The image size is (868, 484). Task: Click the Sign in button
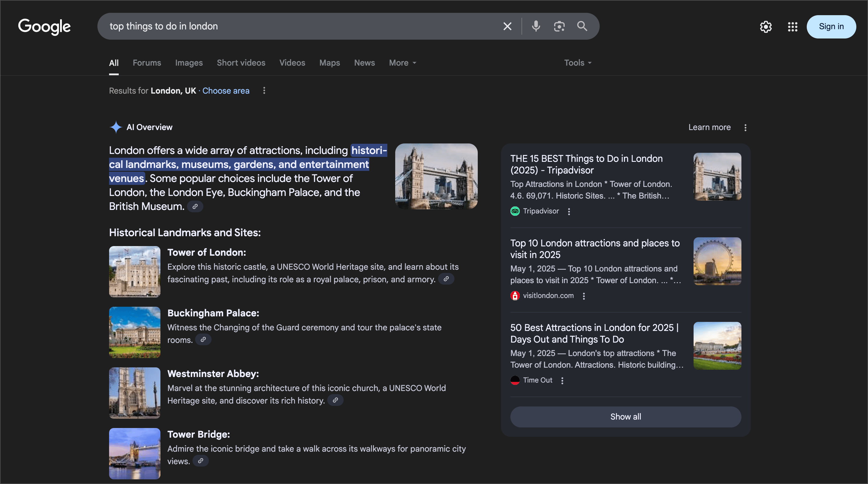[x=831, y=27]
